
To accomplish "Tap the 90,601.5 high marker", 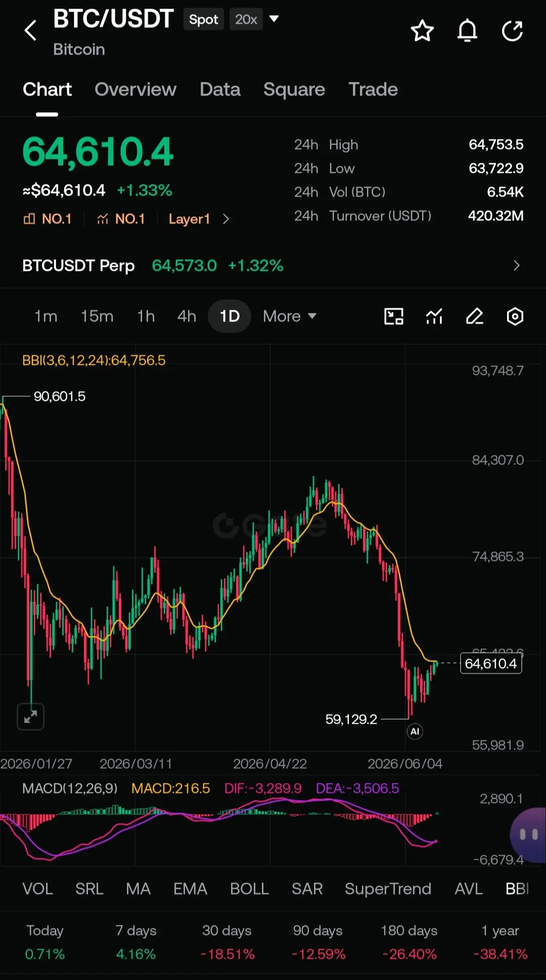I will pos(60,397).
